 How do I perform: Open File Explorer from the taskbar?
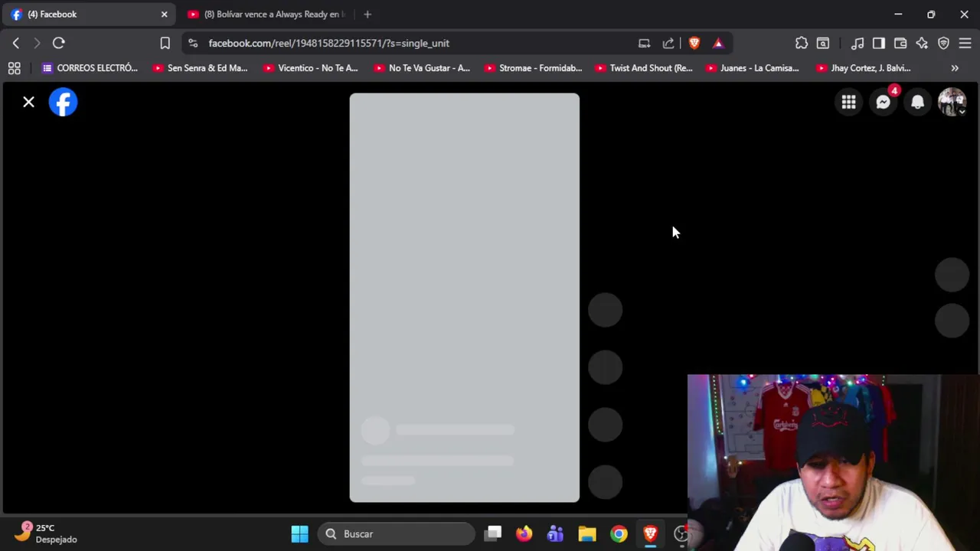tap(586, 533)
